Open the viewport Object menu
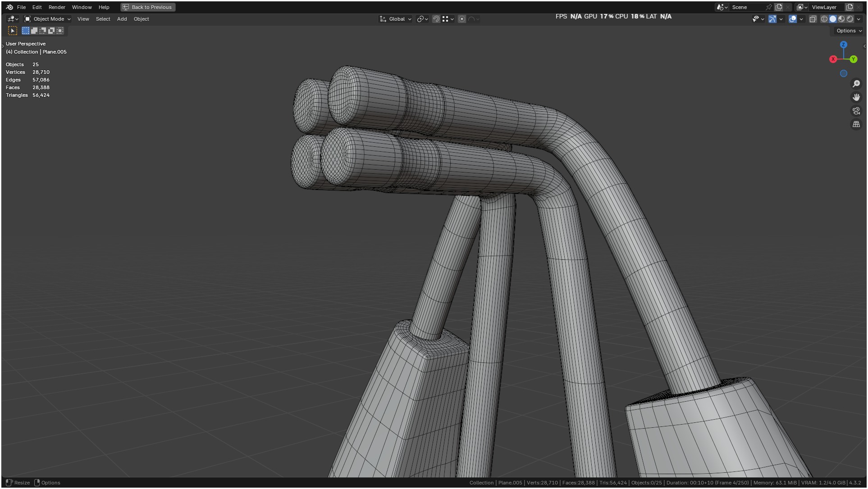 coord(141,19)
